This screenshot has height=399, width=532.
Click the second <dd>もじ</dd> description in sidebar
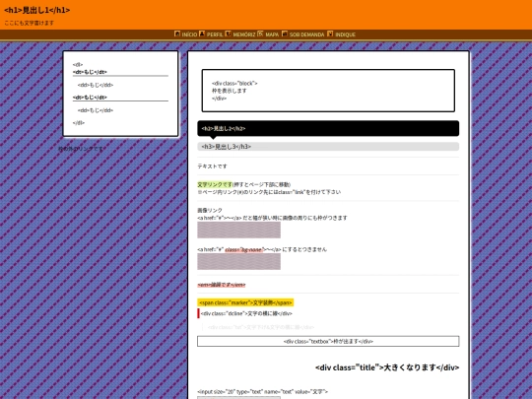pyautogui.click(x=96, y=110)
